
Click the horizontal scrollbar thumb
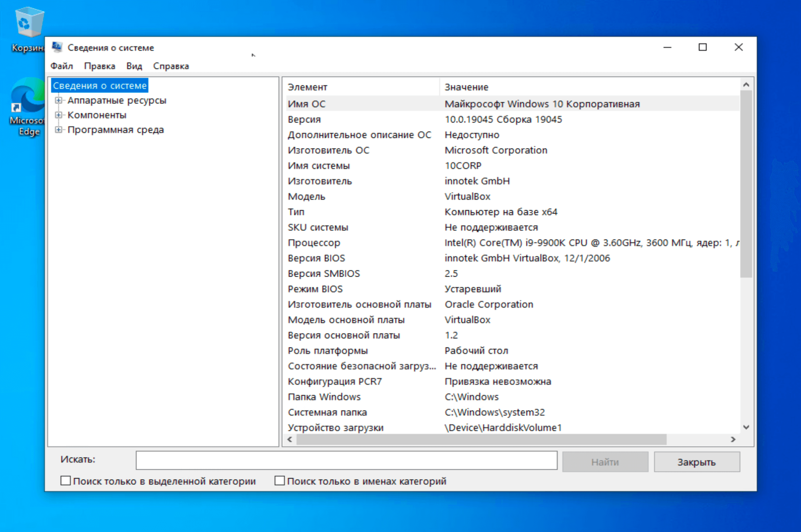(481, 439)
